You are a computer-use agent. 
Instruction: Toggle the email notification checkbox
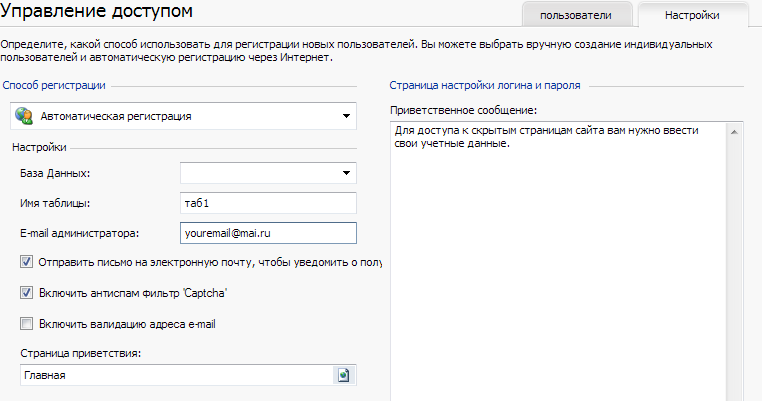point(26,262)
